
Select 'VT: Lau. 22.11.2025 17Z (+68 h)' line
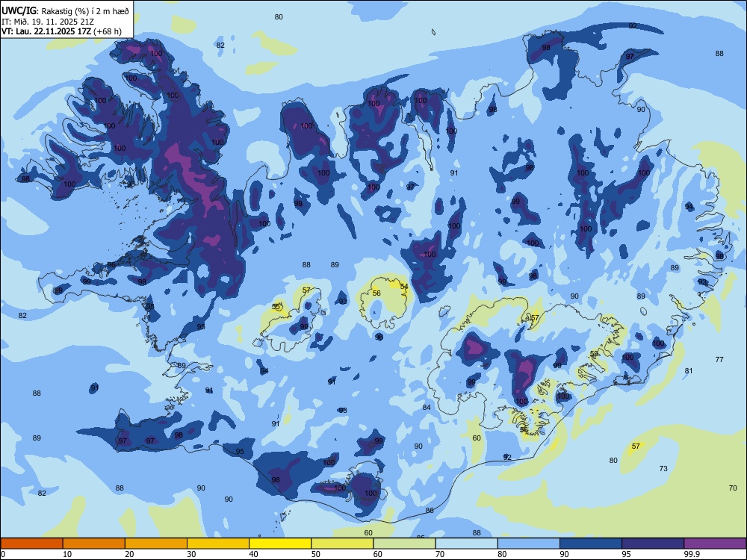point(61,32)
